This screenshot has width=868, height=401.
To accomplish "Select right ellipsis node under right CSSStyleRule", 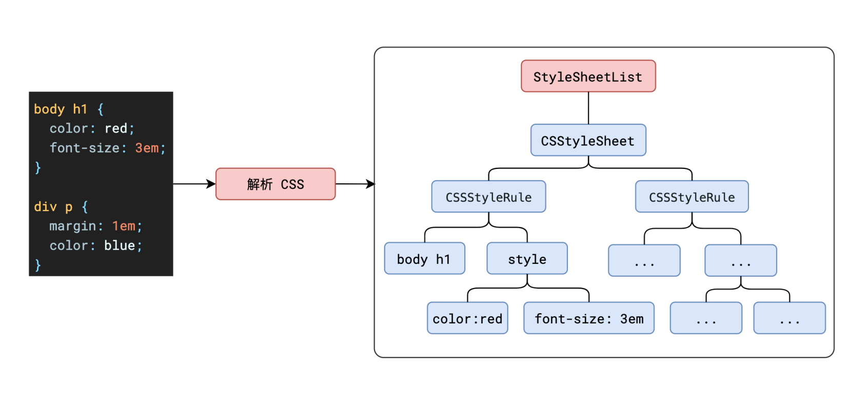I will 740,261.
